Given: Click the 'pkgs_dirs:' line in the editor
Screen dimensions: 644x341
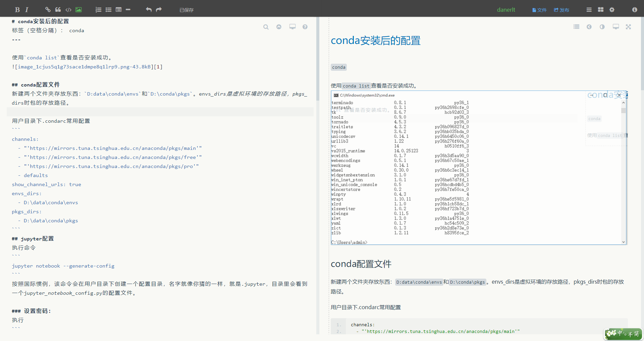Looking at the screenshot, I should (x=26, y=212).
